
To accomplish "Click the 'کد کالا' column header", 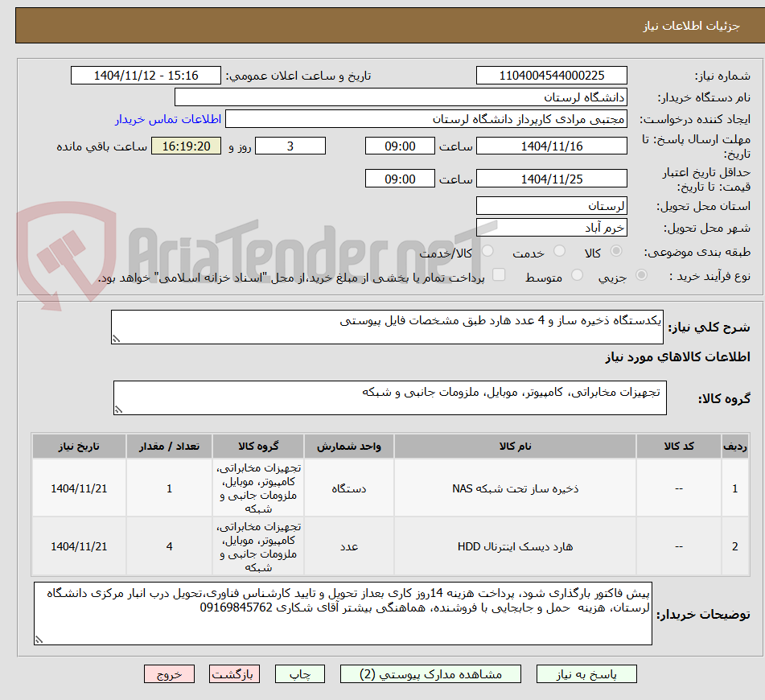I will point(679,447).
